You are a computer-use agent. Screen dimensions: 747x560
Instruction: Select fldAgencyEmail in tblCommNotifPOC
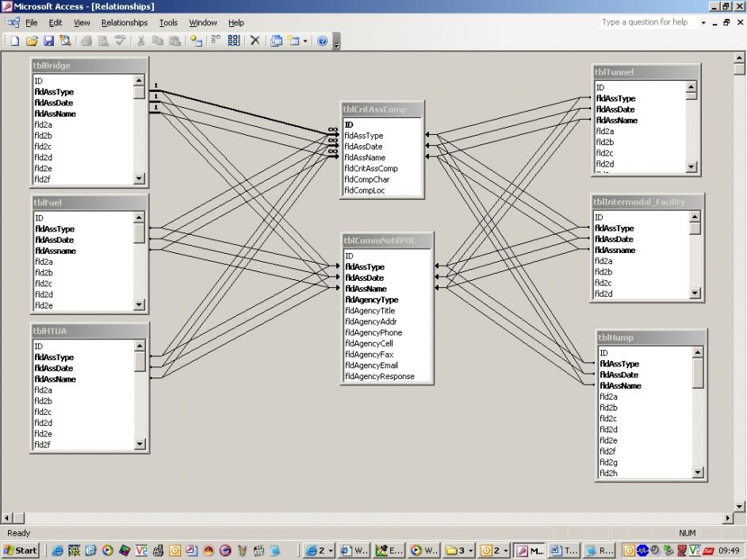click(372, 365)
